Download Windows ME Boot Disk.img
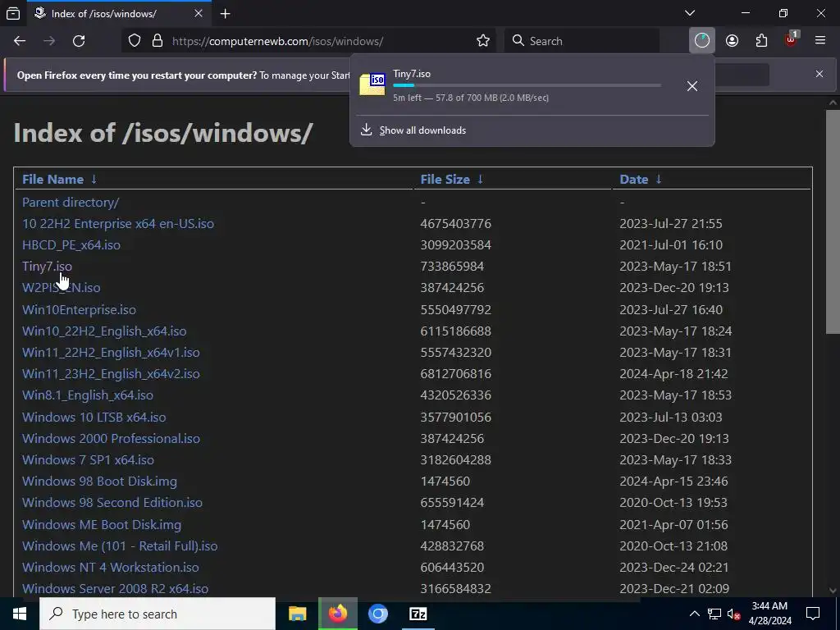This screenshot has height=630, width=840. (101, 524)
